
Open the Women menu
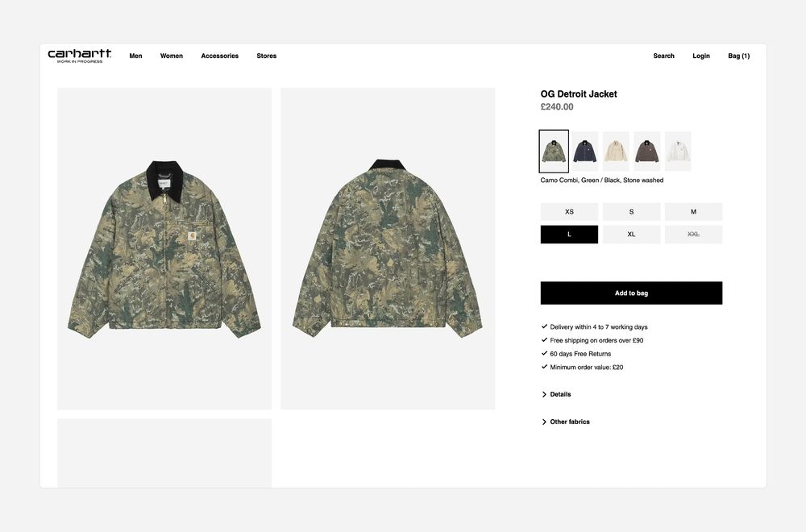[x=171, y=56]
